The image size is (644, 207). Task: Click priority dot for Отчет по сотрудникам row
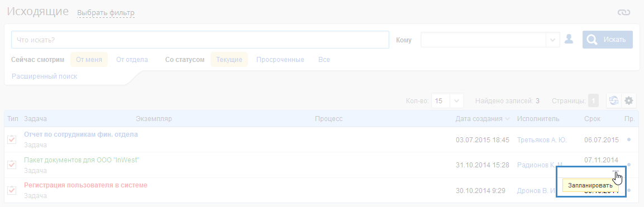pos(629,140)
